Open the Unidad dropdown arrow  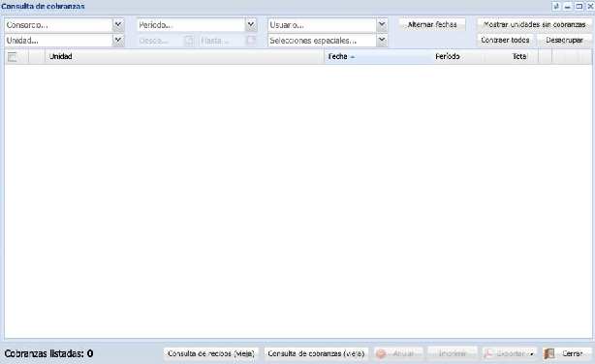click(x=118, y=41)
